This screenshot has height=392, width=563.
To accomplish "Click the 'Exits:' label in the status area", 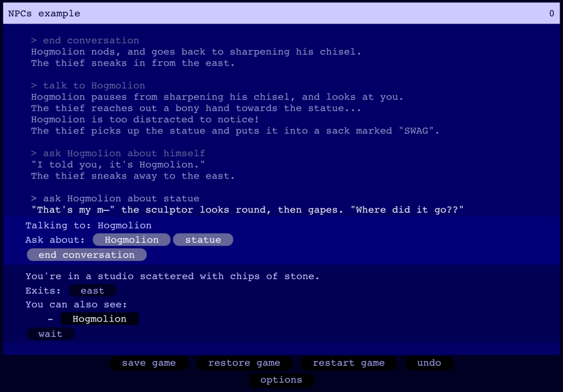I will pyautogui.click(x=43, y=290).
